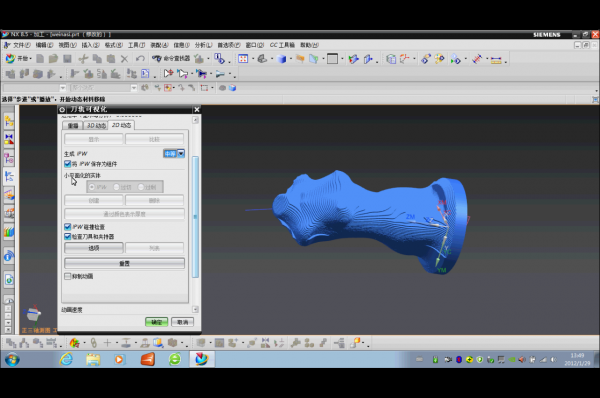
Task: Click the Create Tool icon in second toolbar row
Action: tap(24, 73)
